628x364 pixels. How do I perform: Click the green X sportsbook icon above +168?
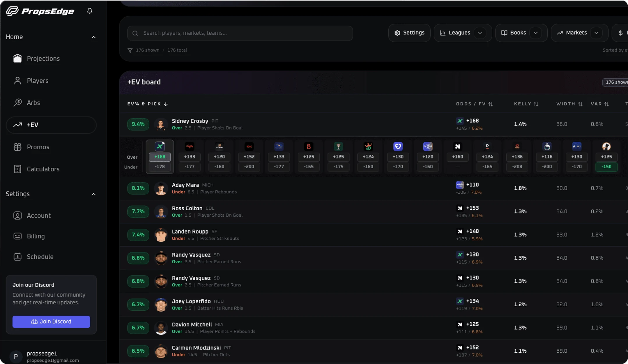[x=160, y=146]
